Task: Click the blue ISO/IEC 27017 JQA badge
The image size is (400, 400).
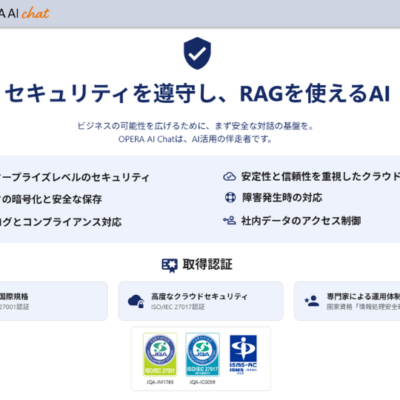Action: pyautogui.click(x=202, y=354)
